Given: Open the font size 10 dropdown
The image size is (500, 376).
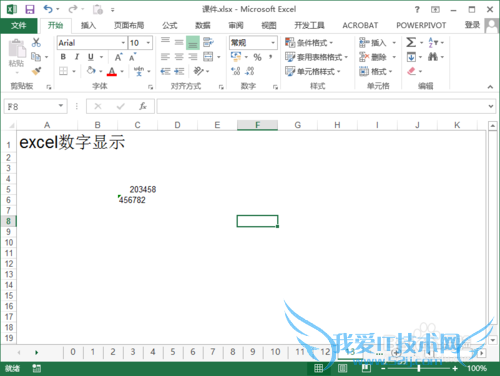Looking at the screenshot, I should point(148,43).
